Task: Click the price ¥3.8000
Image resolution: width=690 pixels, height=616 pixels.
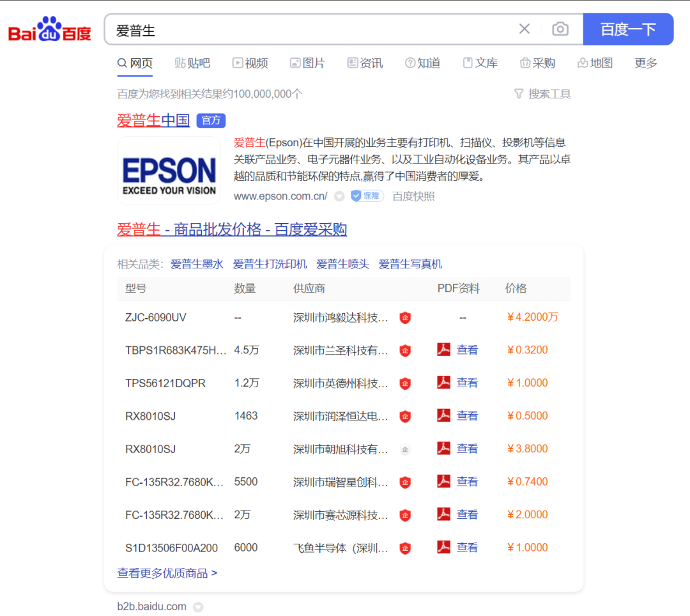Action: coord(528,449)
